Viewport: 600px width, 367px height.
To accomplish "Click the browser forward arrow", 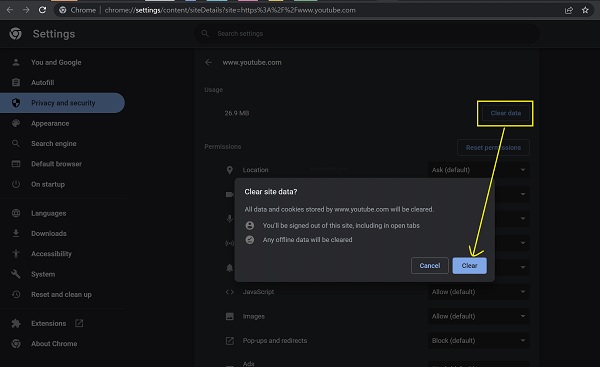I will click(x=26, y=10).
